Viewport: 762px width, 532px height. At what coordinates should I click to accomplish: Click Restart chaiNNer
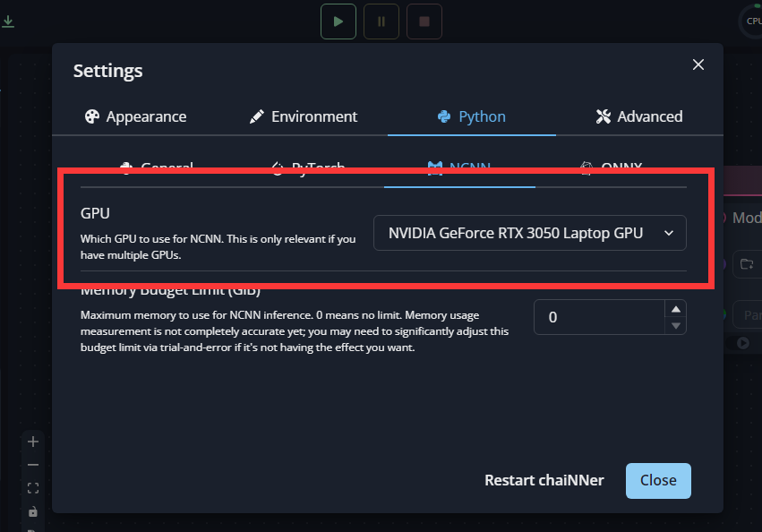pyautogui.click(x=544, y=480)
